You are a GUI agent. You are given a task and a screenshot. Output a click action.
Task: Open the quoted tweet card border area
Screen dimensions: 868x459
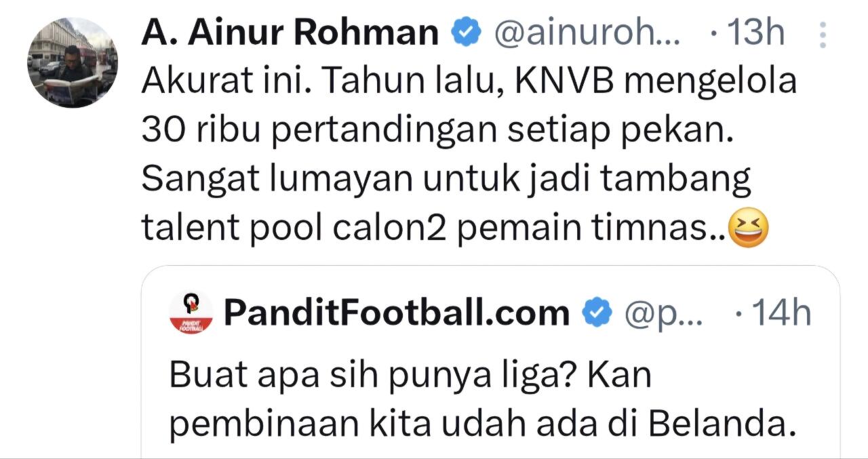490,362
